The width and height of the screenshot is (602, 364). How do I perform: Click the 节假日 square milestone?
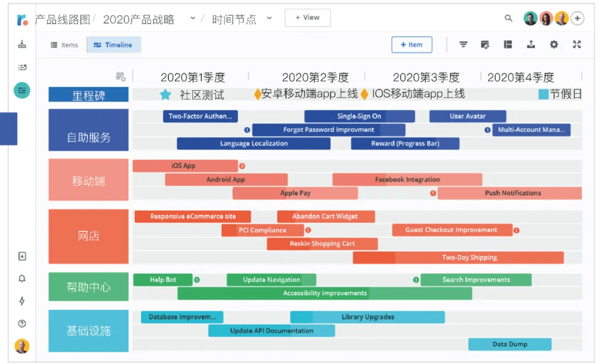pyautogui.click(x=543, y=94)
